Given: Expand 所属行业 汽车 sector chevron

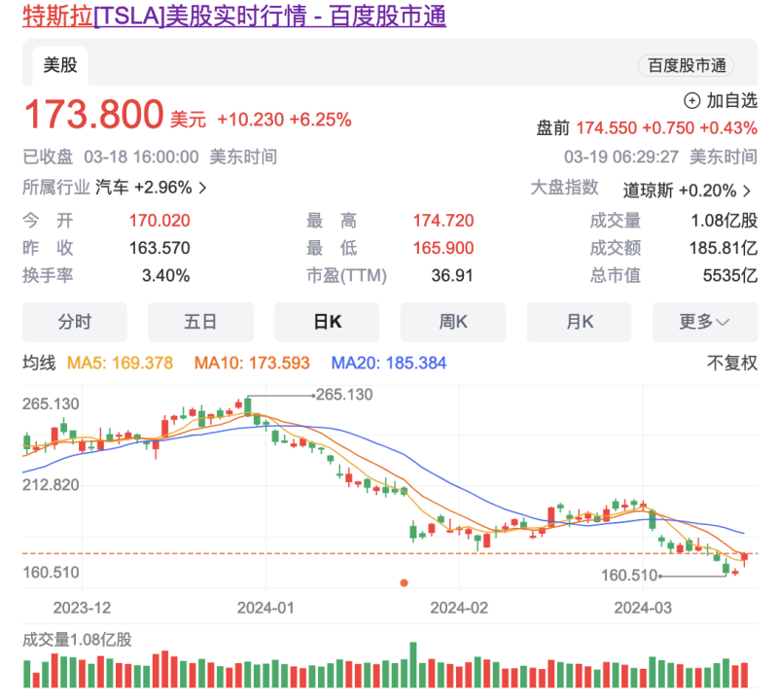Looking at the screenshot, I should click(202, 188).
